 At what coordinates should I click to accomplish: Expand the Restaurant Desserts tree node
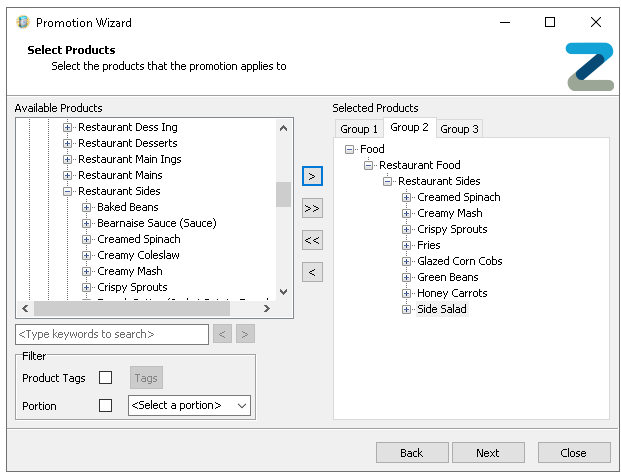tap(68, 143)
